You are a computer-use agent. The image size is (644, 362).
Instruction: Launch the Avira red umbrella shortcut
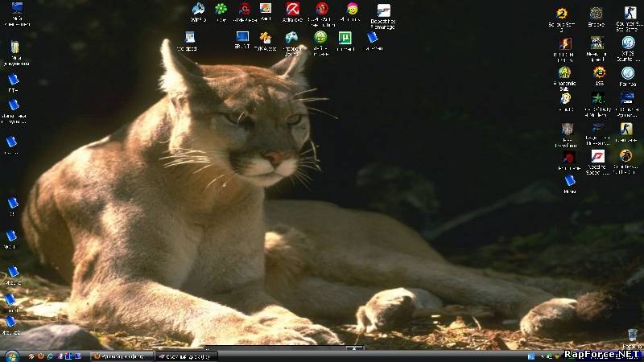point(293,9)
